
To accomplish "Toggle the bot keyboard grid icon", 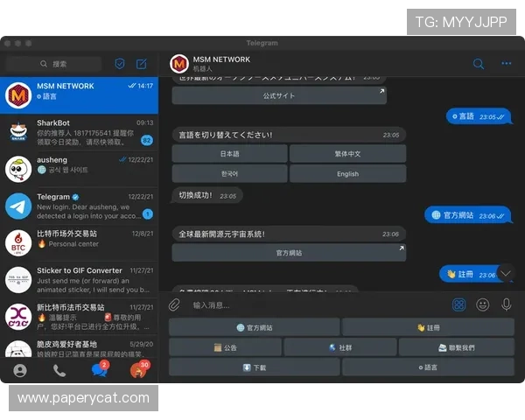I will point(458,304).
